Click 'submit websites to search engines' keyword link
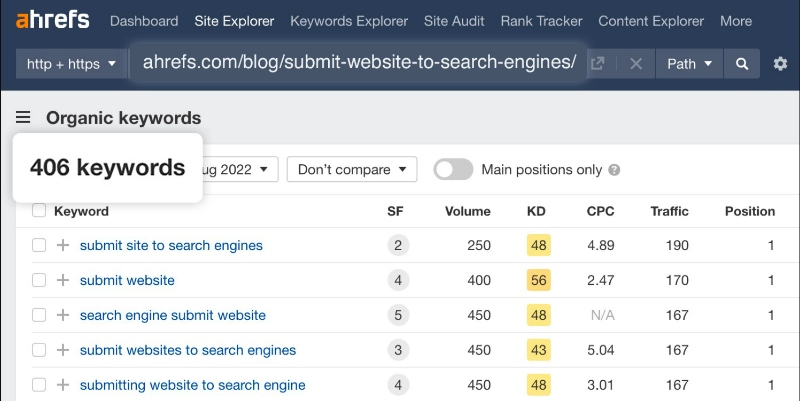This screenshot has height=401, width=800. 188,350
